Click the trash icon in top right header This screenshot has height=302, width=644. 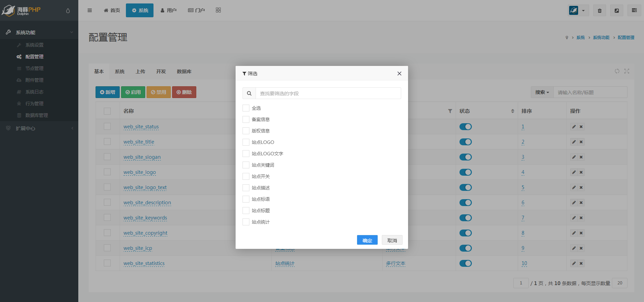[600, 11]
